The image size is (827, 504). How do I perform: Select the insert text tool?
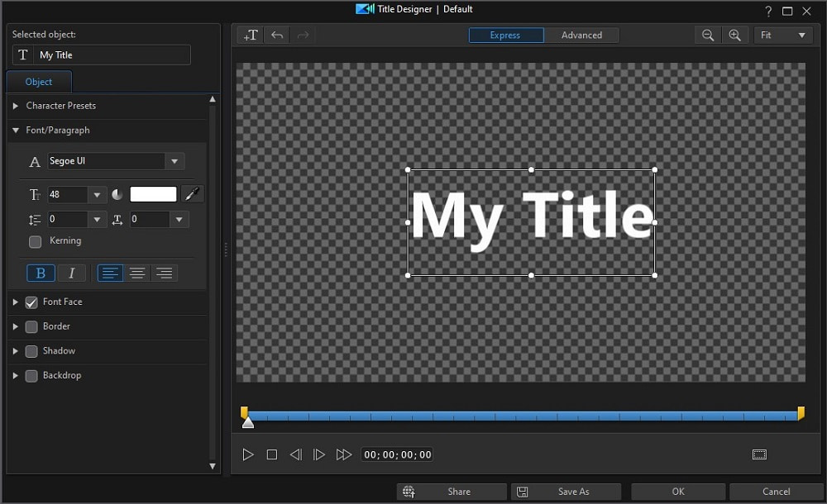250,35
